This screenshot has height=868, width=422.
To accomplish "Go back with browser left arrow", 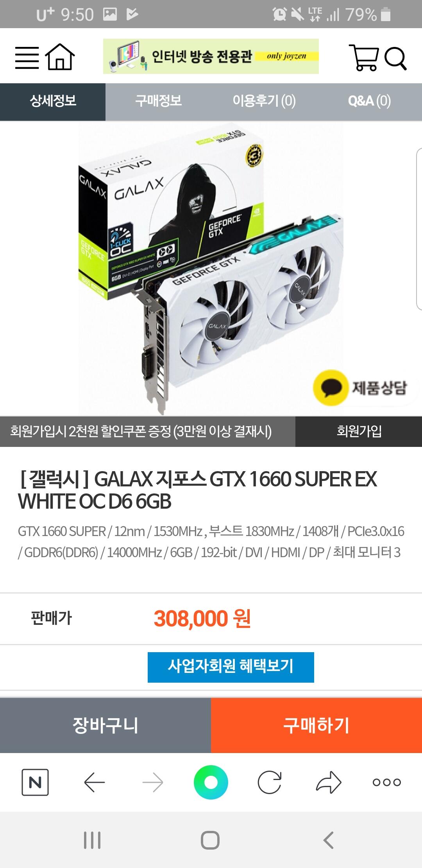I will coord(95,782).
